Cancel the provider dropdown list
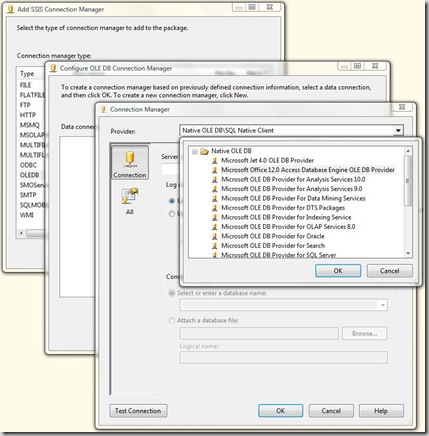The width and height of the screenshot is (429, 436). pyautogui.click(x=389, y=271)
